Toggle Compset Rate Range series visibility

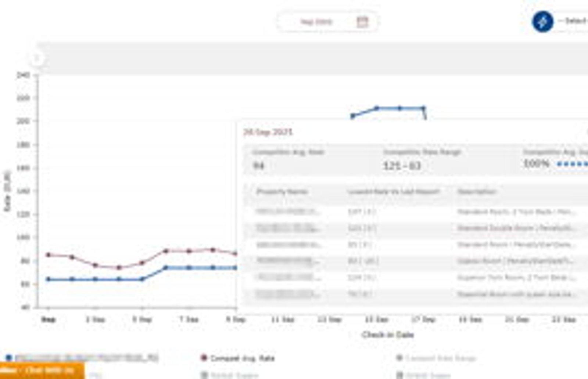[441, 358]
